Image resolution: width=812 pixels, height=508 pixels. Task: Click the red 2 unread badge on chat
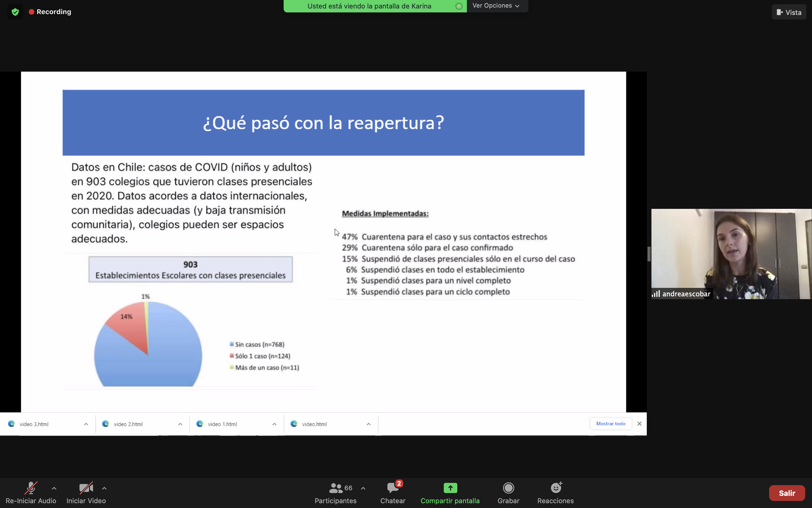coord(399,483)
